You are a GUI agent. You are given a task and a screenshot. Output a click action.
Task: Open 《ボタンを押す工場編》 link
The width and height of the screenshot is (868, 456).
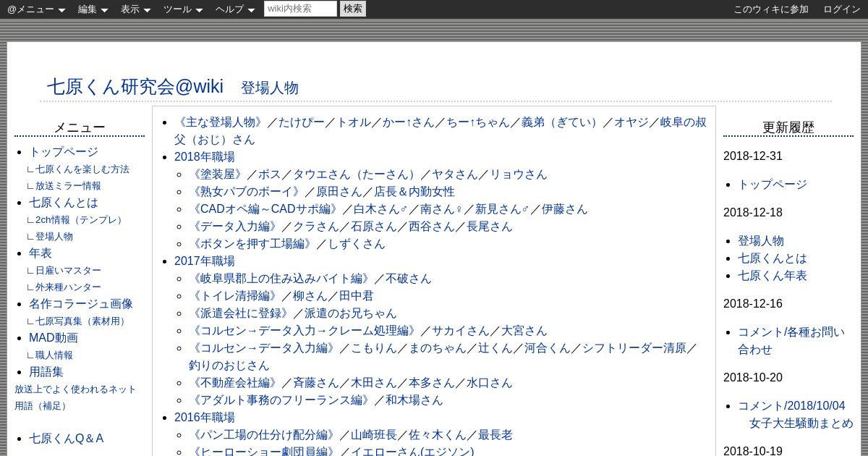(252, 244)
